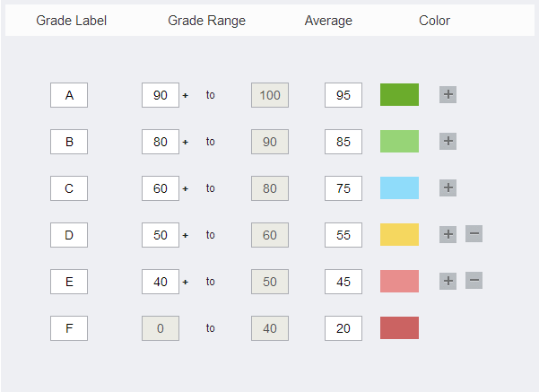Focus the grade label field containing F
Image resolution: width=539 pixels, height=392 pixels.
[69, 328]
